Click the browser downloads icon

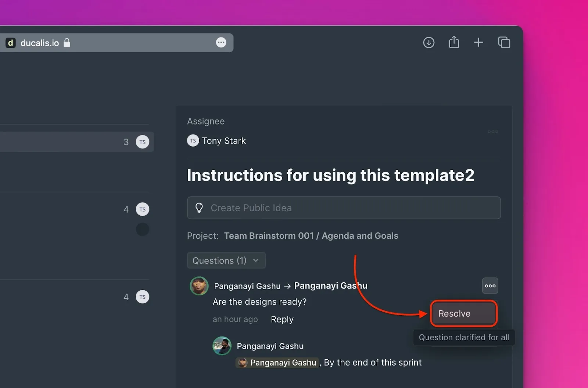point(429,43)
